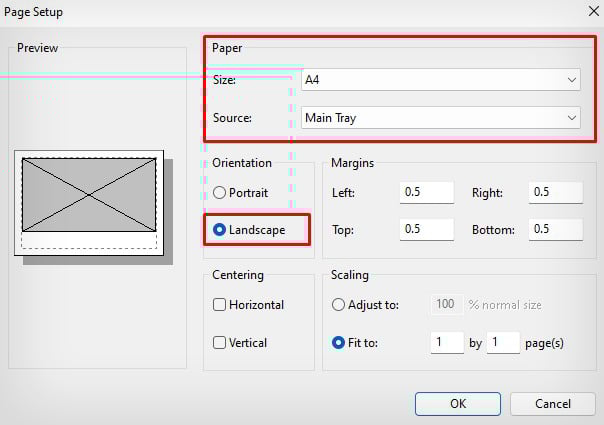The width and height of the screenshot is (604, 425).
Task: Click the 'Right:' margin label
Action: point(487,193)
